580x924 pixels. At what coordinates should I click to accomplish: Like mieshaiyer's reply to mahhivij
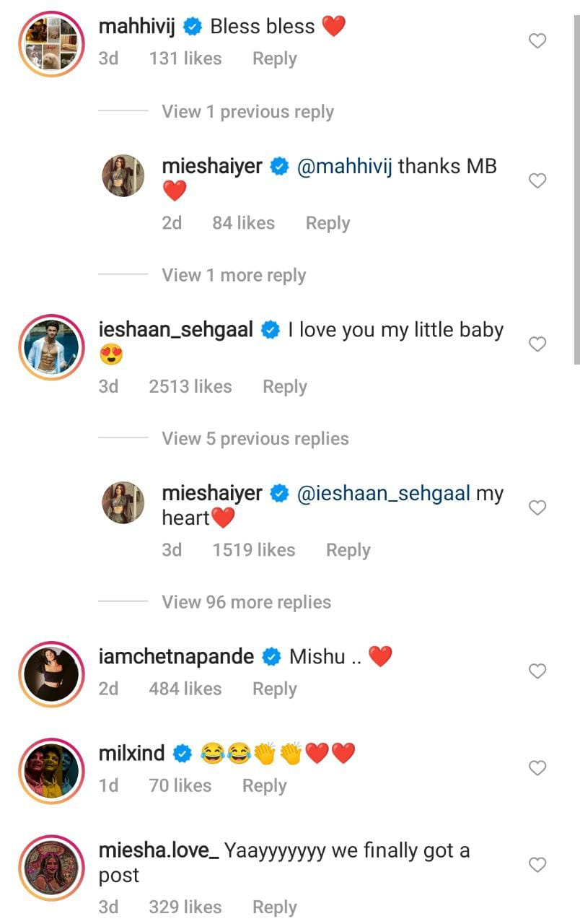click(x=537, y=180)
